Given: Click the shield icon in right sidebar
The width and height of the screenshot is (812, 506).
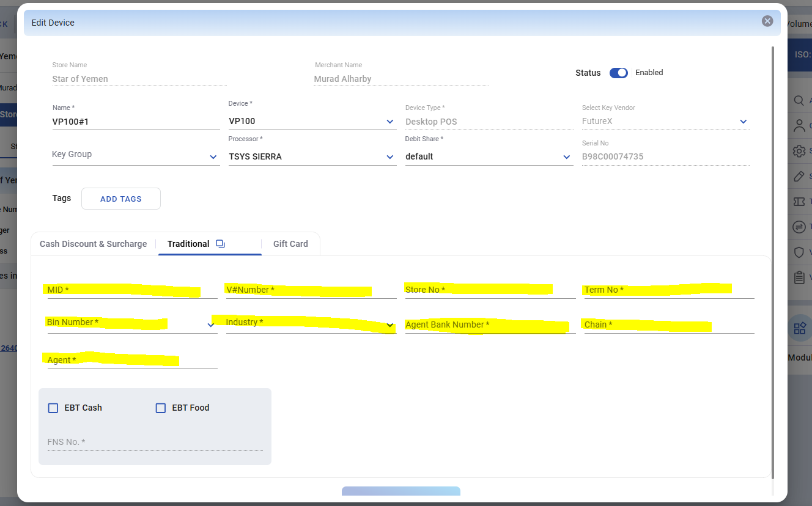Looking at the screenshot, I should (x=799, y=252).
